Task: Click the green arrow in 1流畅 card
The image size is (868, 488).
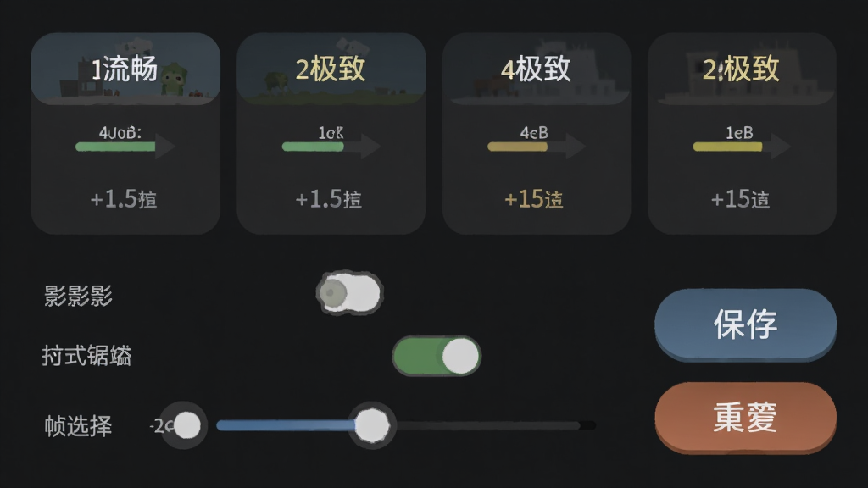Action: click(x=125, y=147)
